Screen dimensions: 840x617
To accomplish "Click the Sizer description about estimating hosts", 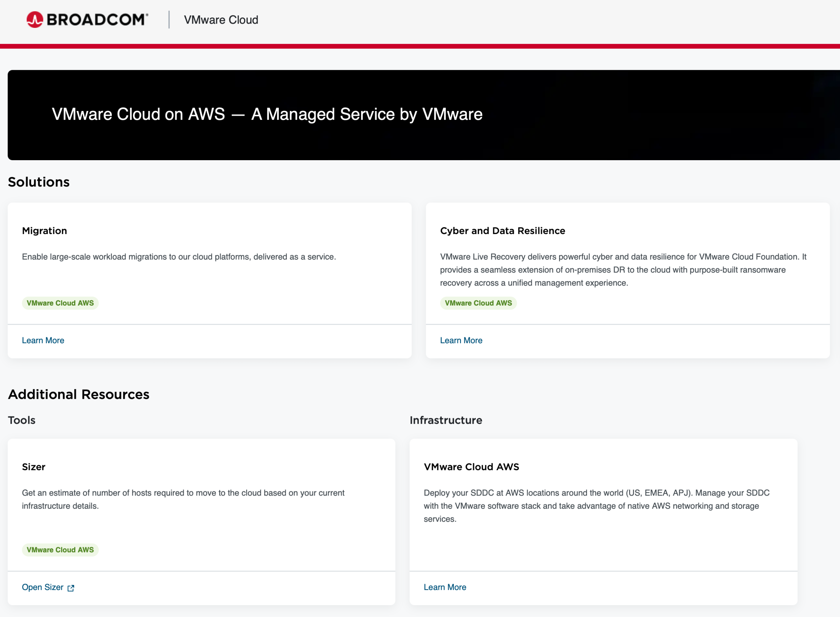I will (183, 500).
